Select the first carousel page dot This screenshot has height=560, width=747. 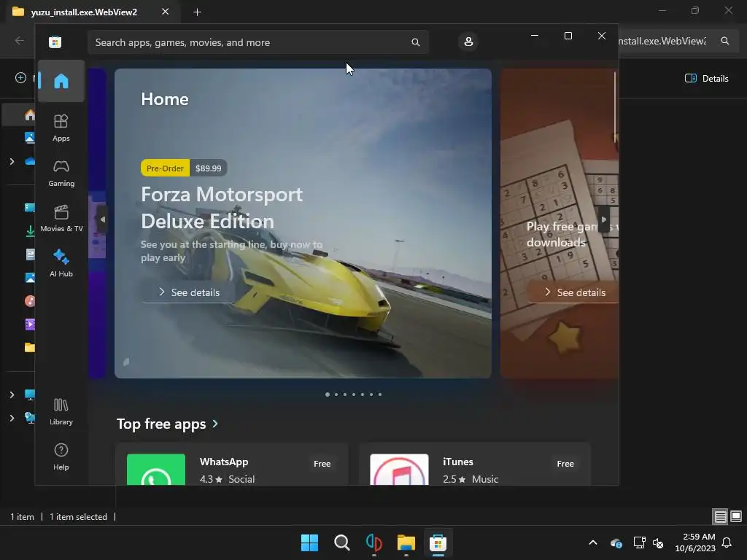pyautogui.click(x=328, y=394)
